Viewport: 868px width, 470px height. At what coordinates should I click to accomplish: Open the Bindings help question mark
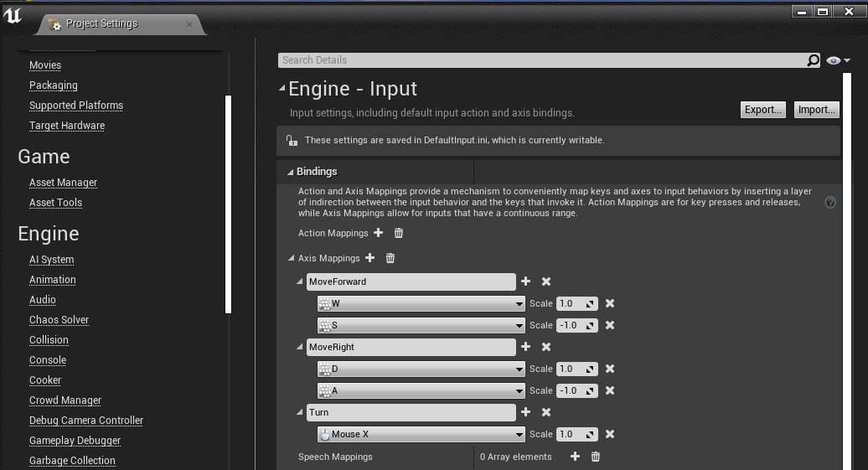830,202
